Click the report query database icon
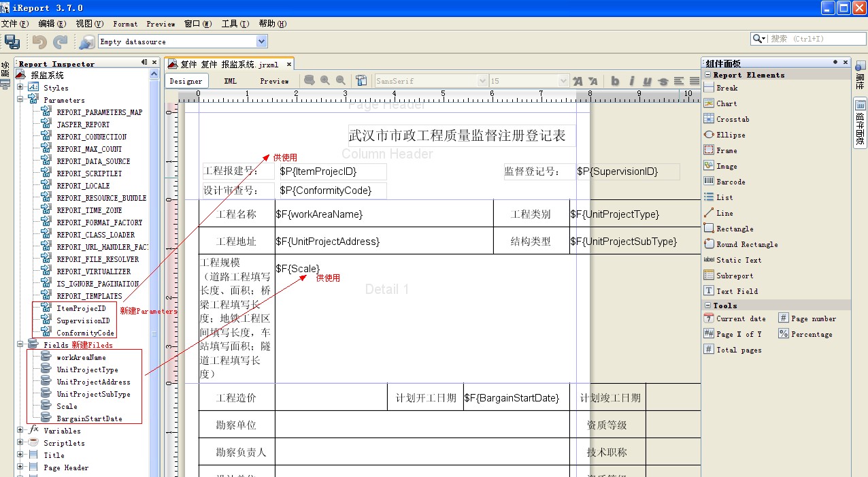The image size is (868, 477). 310,80
